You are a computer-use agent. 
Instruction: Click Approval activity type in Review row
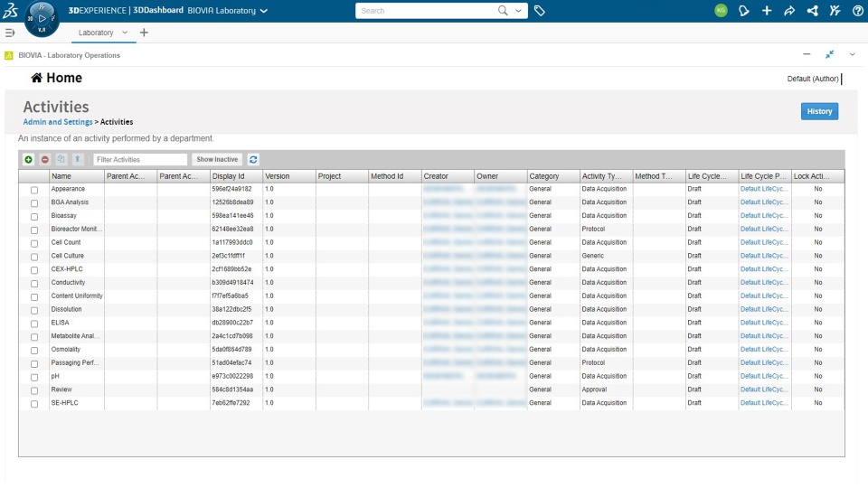click(x=595, y=389)
